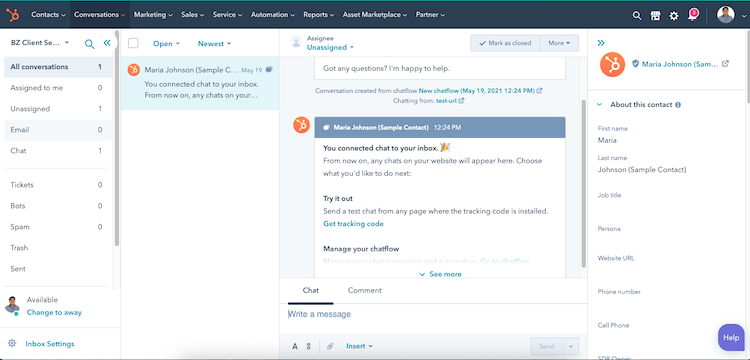Open the Partner menu
This screenshot has height=360, width=750.
(x=430, y=15)
